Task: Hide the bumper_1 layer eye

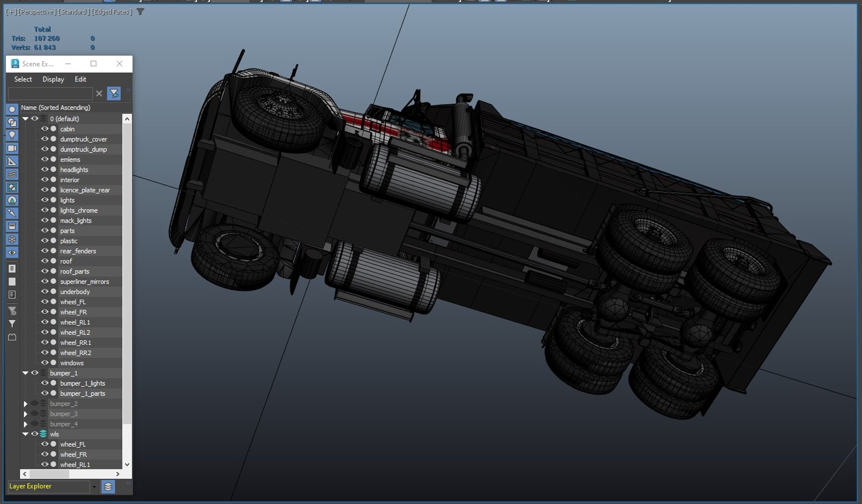Action: pos(35,373)
